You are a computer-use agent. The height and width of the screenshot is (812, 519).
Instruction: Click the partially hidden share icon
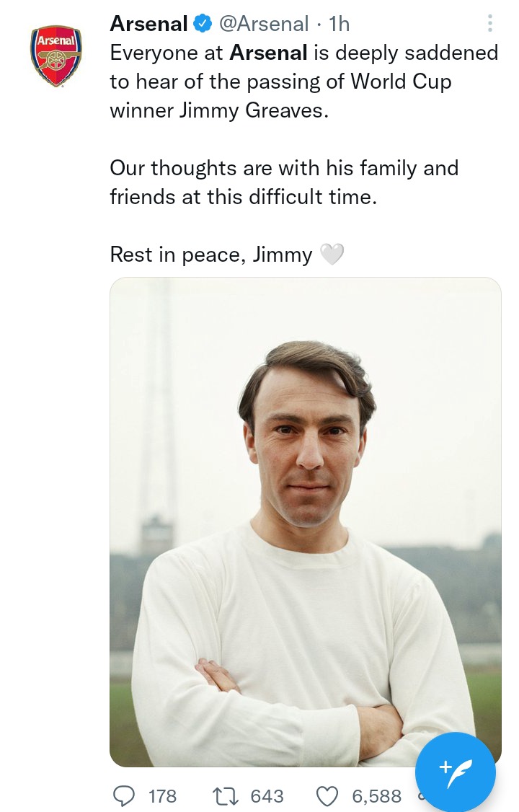[x=420, y=795]
